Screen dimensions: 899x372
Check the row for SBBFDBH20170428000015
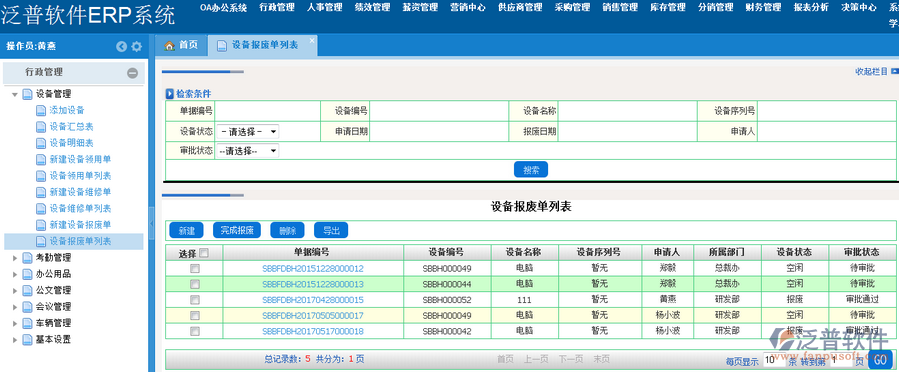click(195, 300)
